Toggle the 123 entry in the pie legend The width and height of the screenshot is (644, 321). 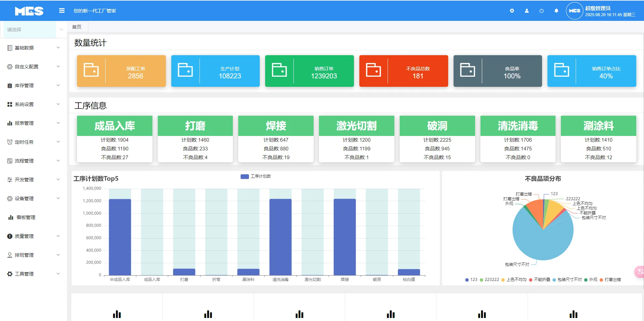coord(471,280)
